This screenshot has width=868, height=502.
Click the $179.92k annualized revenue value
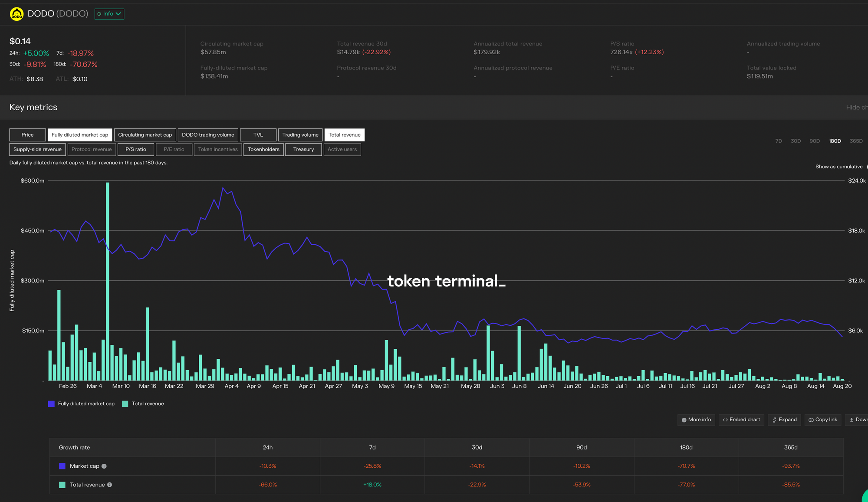point(487,52)
